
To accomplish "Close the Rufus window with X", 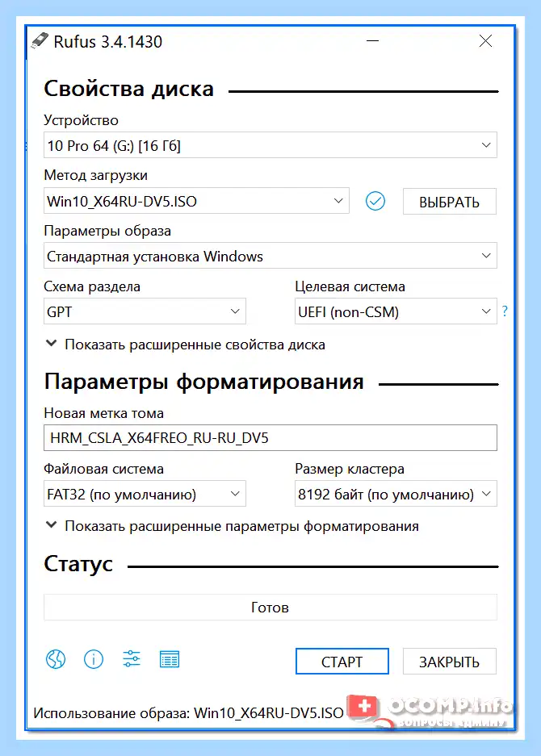I will 485,41.
